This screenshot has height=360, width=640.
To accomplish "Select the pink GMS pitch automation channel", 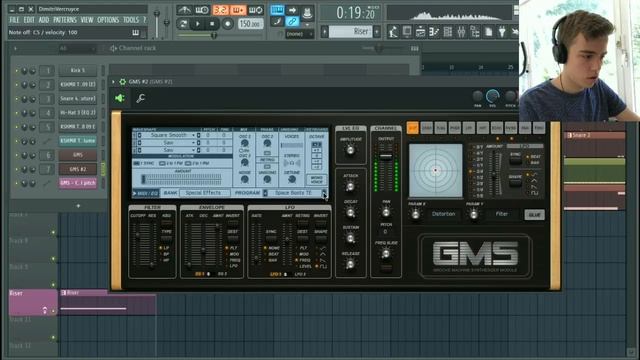I will (x=78, y=183).
